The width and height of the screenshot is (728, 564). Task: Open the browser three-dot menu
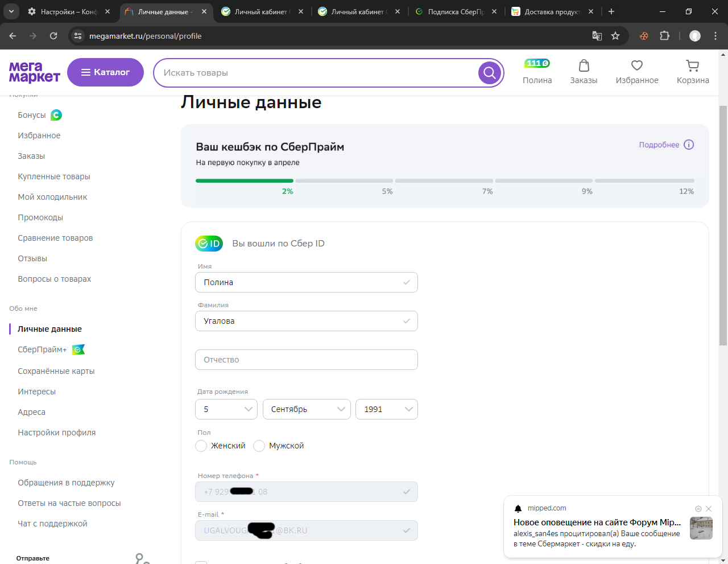(x=715, y=36)
